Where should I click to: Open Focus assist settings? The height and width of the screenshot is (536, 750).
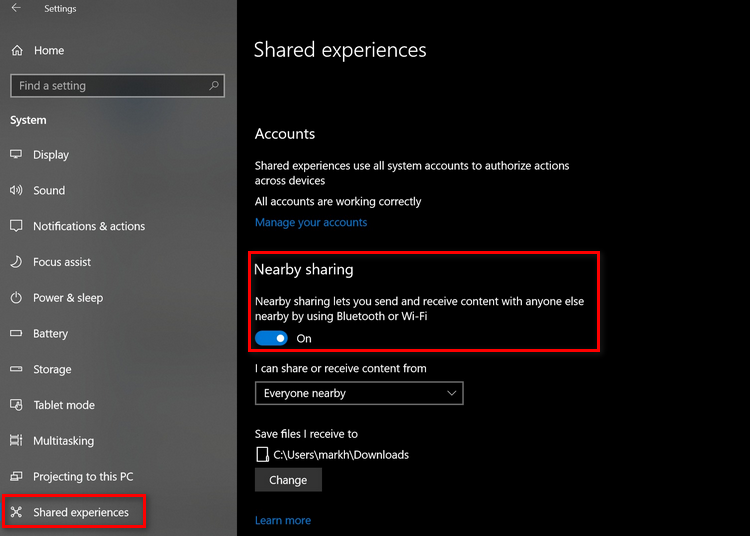click(x=62, y=262)
